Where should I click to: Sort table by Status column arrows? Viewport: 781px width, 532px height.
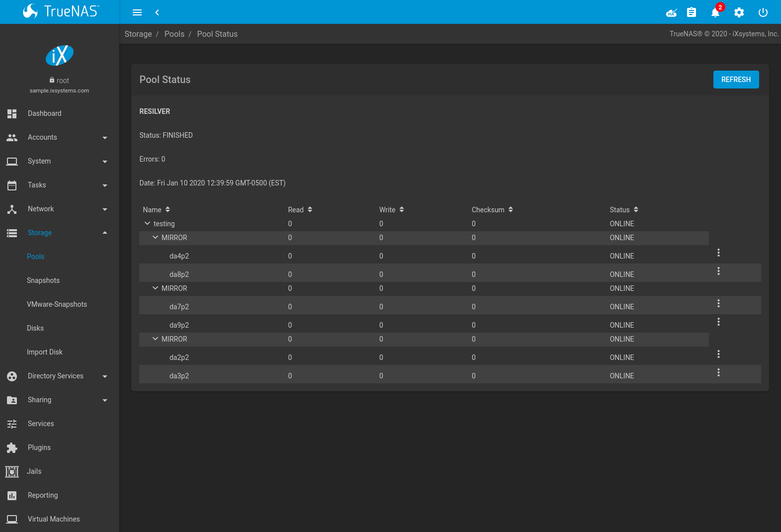click(x=636, y=209)
